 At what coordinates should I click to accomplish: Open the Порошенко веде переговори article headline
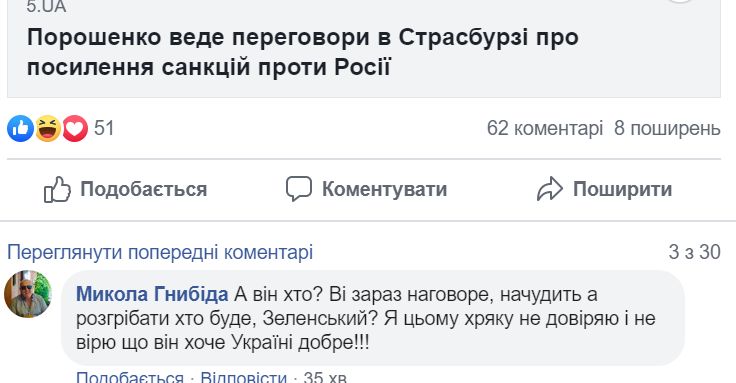pos(303,52)
